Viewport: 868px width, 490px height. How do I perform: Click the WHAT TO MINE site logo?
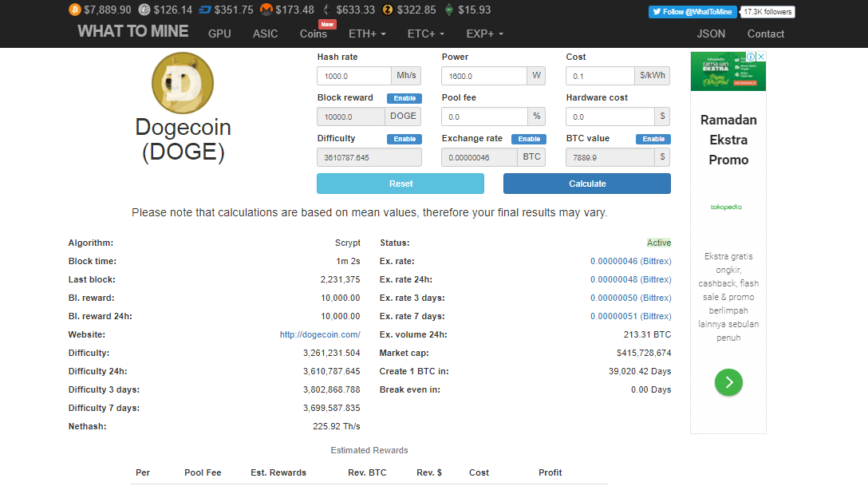click(x=133, y=32)
